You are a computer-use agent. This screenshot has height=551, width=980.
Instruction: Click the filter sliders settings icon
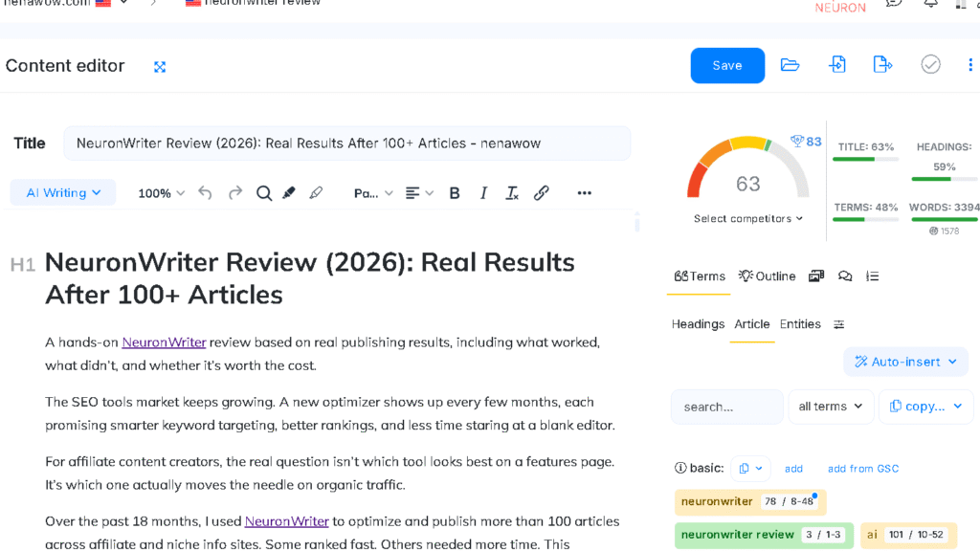click(838, 324)
